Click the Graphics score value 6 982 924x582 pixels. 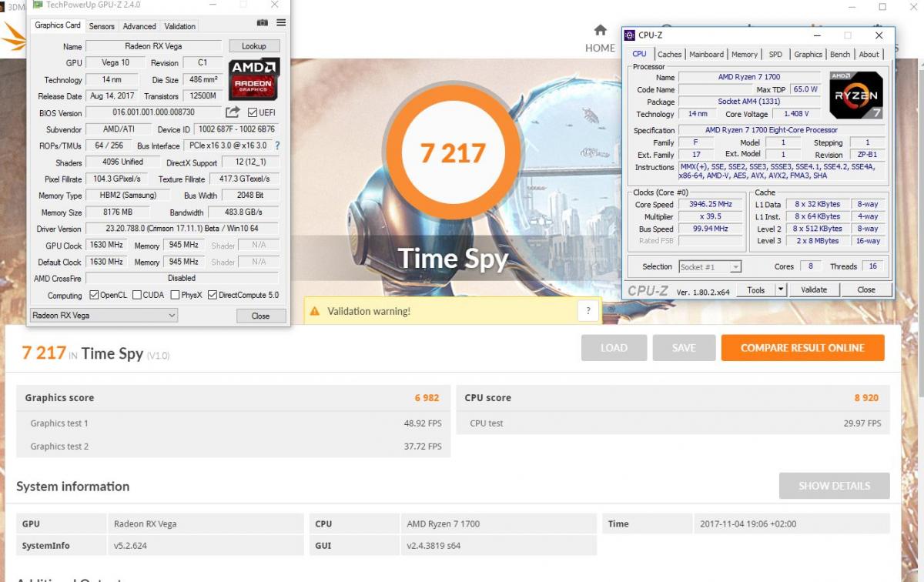[427, 398]
